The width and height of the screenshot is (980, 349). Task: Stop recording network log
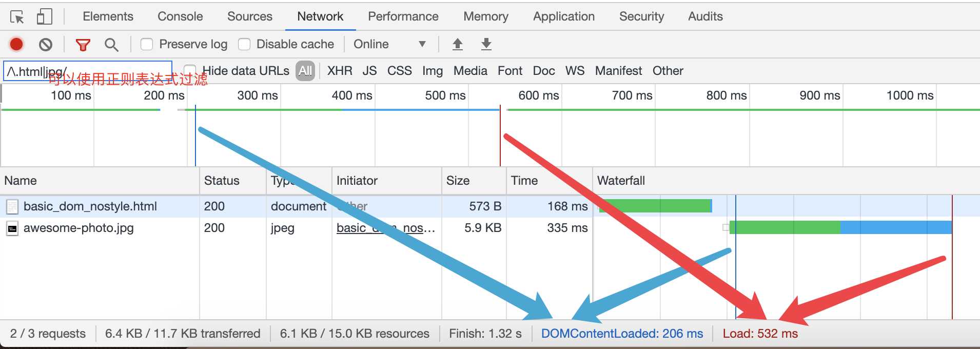pos(16,45)
